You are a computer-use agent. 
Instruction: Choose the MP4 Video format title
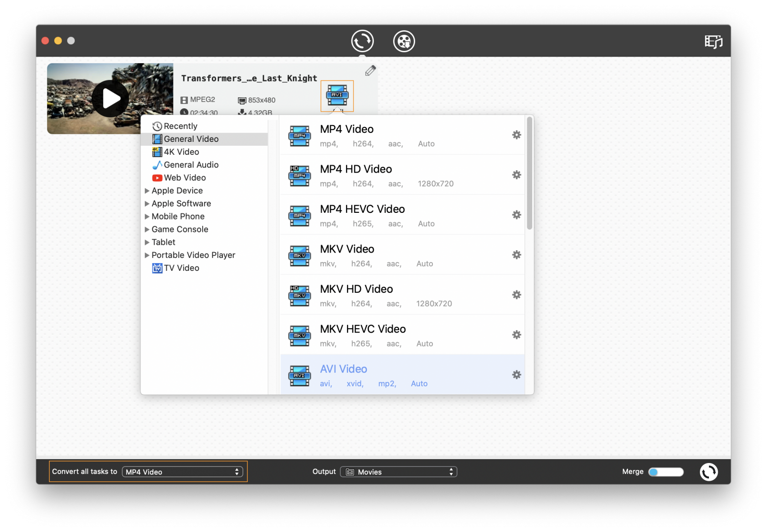click(347, 129)
